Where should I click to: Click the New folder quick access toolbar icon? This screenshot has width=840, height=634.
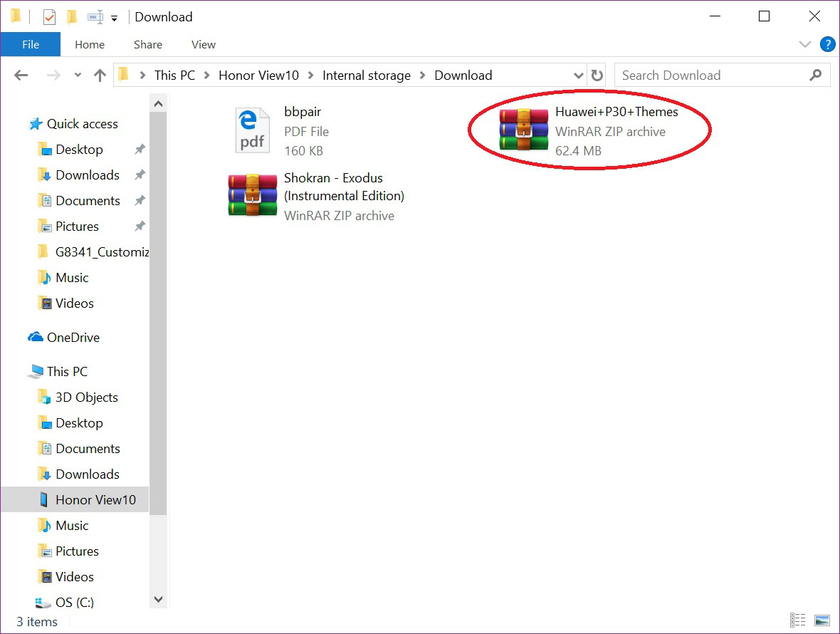click(x=71, y=17)
